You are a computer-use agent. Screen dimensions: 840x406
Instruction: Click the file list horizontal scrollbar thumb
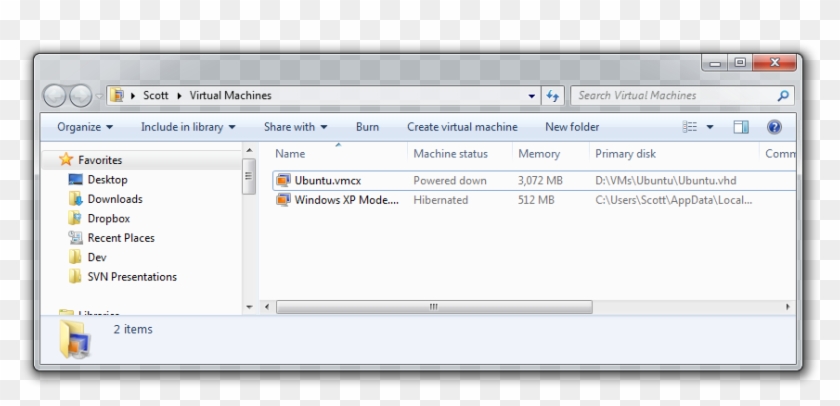tap(434, 307)
